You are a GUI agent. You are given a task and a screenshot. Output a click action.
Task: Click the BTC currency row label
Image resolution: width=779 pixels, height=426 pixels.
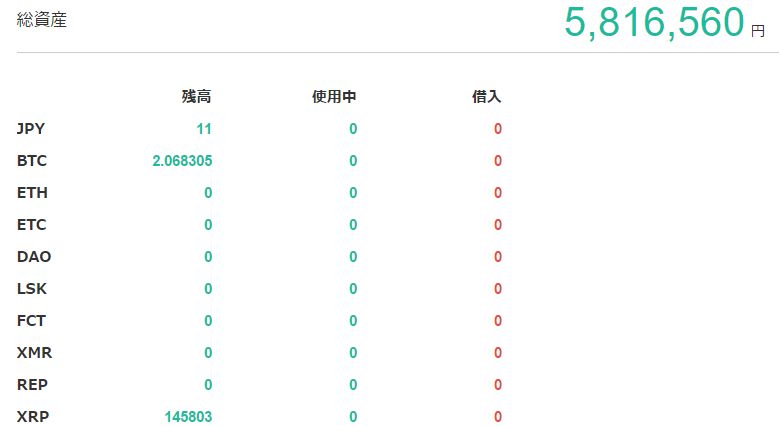tap(32, 161)
